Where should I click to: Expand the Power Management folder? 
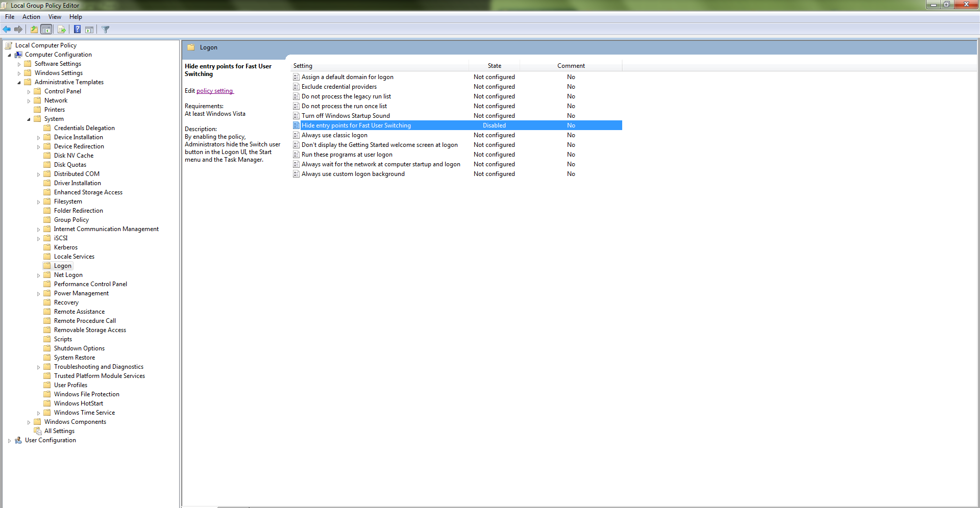pos(38,294)
